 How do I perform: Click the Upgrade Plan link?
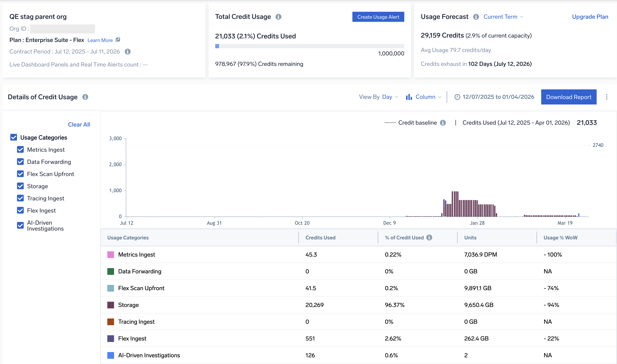tap(590, 17)
